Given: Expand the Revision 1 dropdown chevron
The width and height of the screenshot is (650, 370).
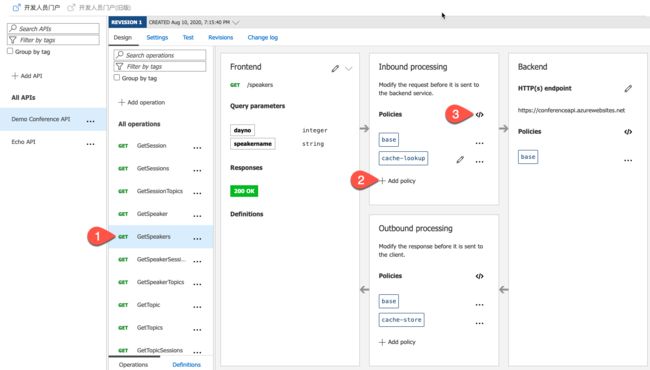Looking at the screenshot, I should (236, 22).
